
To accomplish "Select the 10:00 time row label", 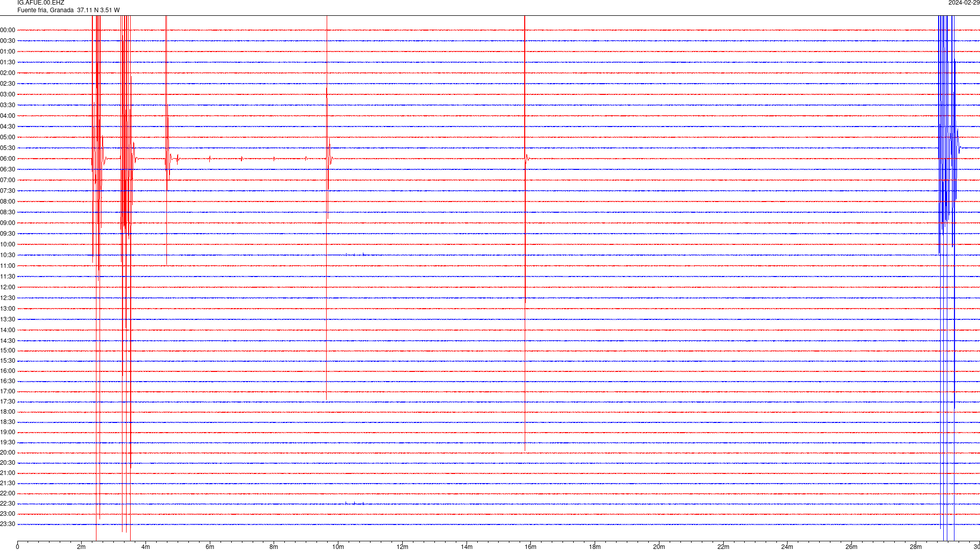I will tap(8, 244).
